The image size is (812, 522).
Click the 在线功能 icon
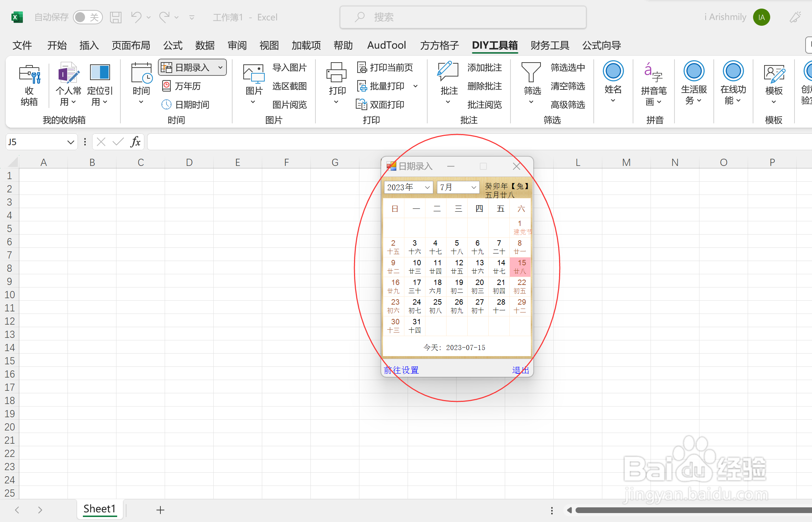pyautogui.click(x=733, y=71)
